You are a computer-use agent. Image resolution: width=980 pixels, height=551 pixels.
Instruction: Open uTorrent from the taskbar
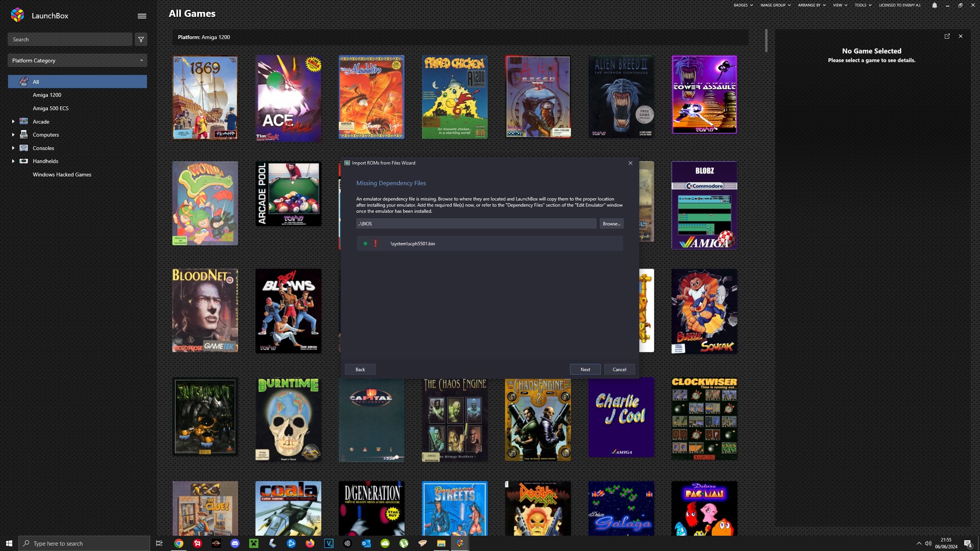coord(404,543)
